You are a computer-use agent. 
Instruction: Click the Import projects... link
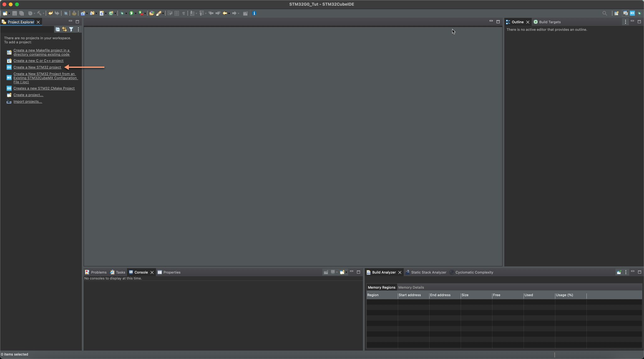(x=28, y=101)
